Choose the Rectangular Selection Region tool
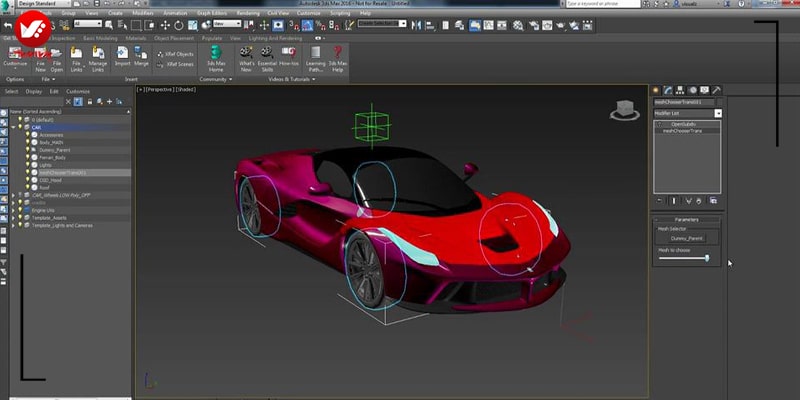 (x=136, y=25)
